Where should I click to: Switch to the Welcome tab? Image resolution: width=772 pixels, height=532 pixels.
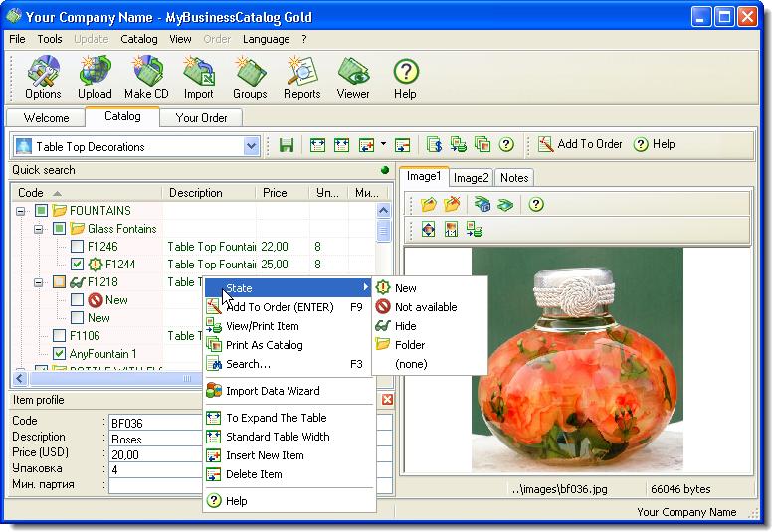click(47, 118)
